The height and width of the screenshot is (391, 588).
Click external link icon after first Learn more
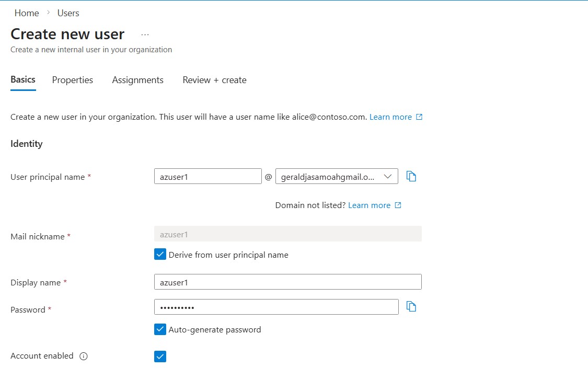pos(419,117)
